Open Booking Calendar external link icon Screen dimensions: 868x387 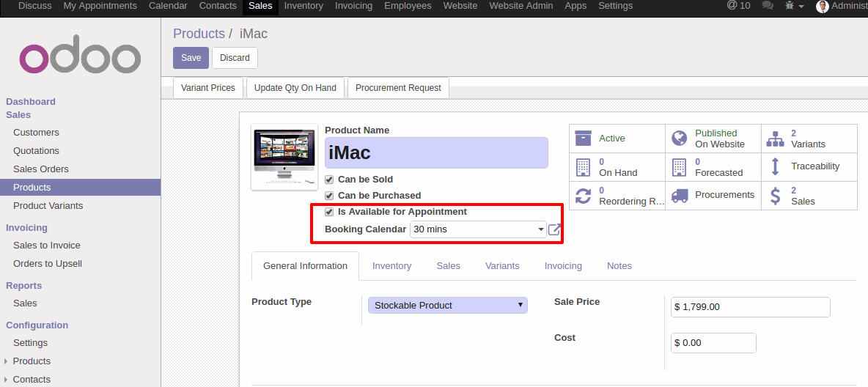click(554, 229)
